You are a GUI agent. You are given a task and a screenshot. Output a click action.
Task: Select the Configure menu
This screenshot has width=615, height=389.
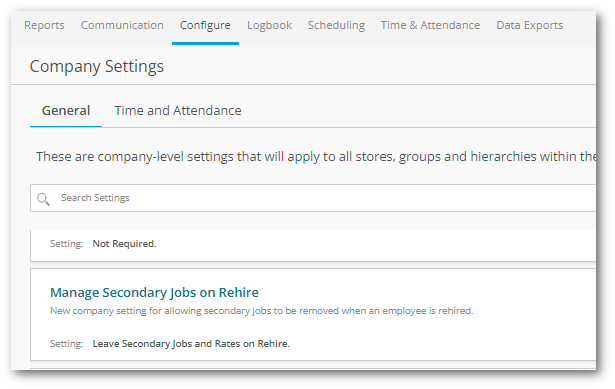click(205, 25)
